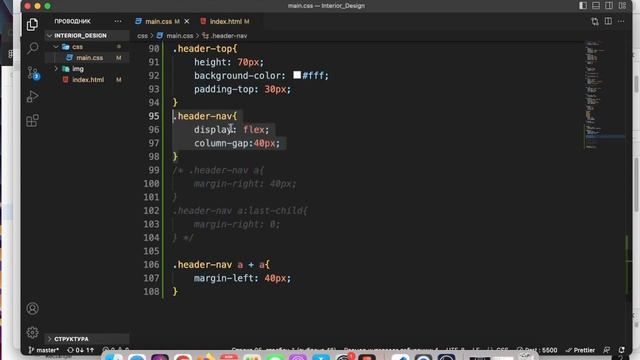The height and width of the screenshot is (360, 640).
Task: Open editor More Actions ellipsis
Action: coord(621,21)
